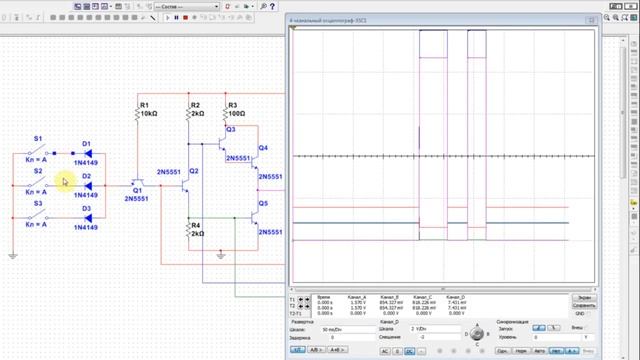Select resistor R4 2kΩ
This screenshot has height=360, width=640.
tap(188, 230)
